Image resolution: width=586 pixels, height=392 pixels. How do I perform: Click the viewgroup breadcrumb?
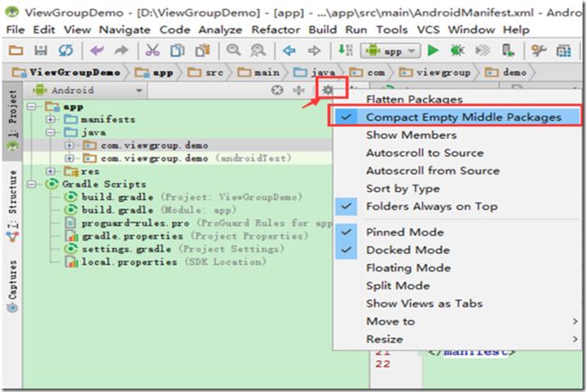[435, 72]
